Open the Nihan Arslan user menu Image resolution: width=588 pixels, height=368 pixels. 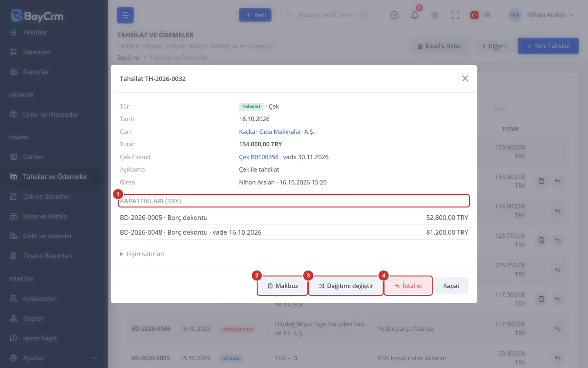point(541,15)
